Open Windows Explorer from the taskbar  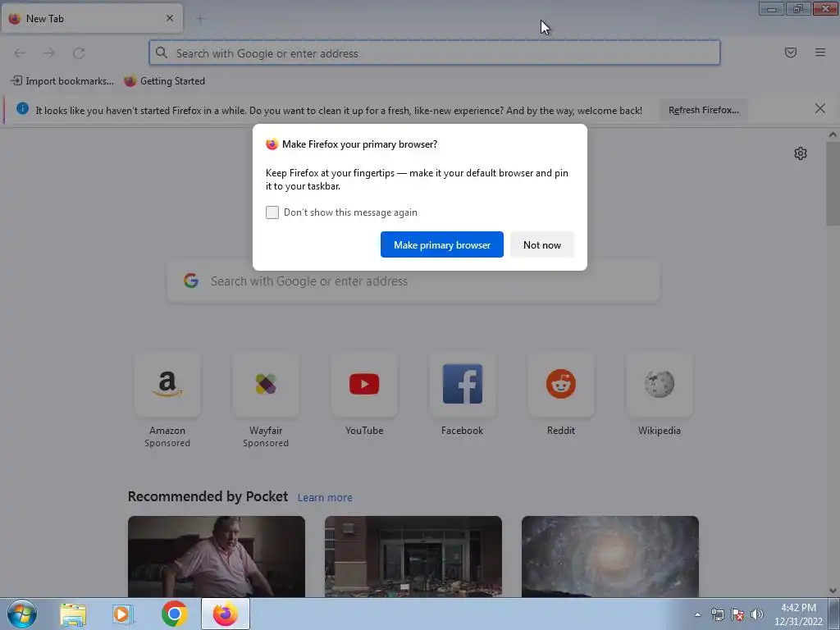tap(73, 614)
